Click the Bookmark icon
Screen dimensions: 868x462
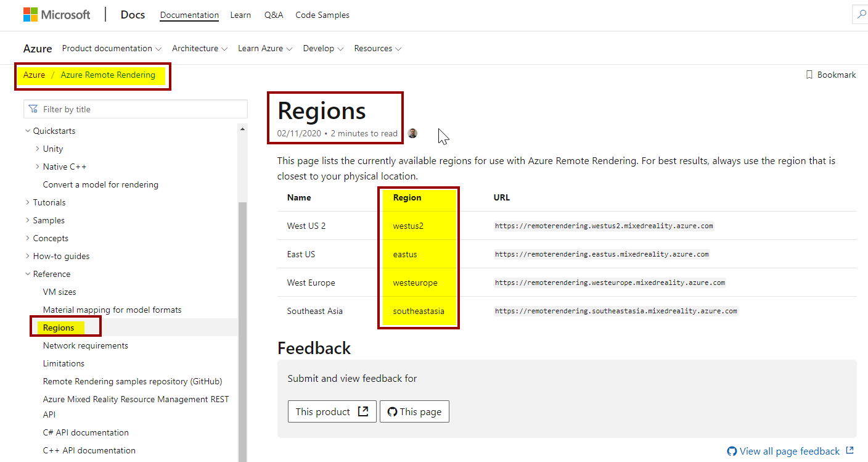(x=809, y=75)
